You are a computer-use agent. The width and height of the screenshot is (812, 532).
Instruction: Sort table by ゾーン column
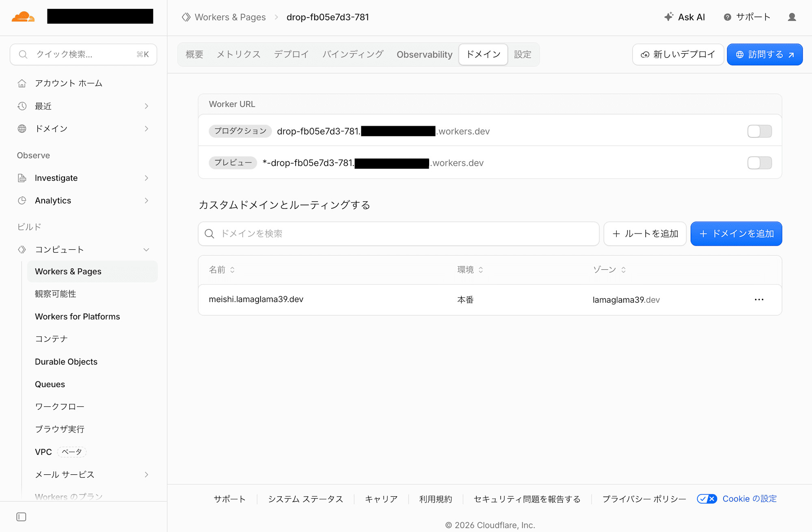(x=609, y=270)
